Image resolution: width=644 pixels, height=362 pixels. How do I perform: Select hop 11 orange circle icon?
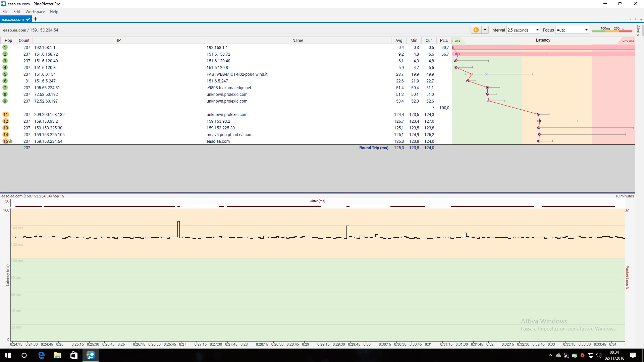6,115
